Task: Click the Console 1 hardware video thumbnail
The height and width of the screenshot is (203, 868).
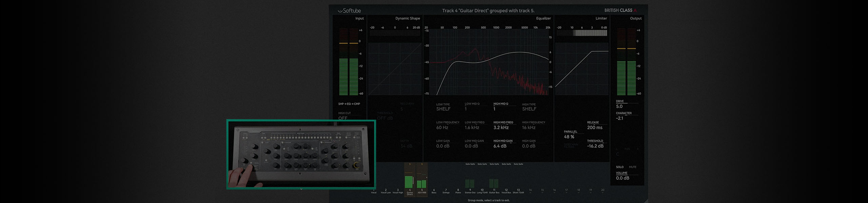Action: point(301,154)
